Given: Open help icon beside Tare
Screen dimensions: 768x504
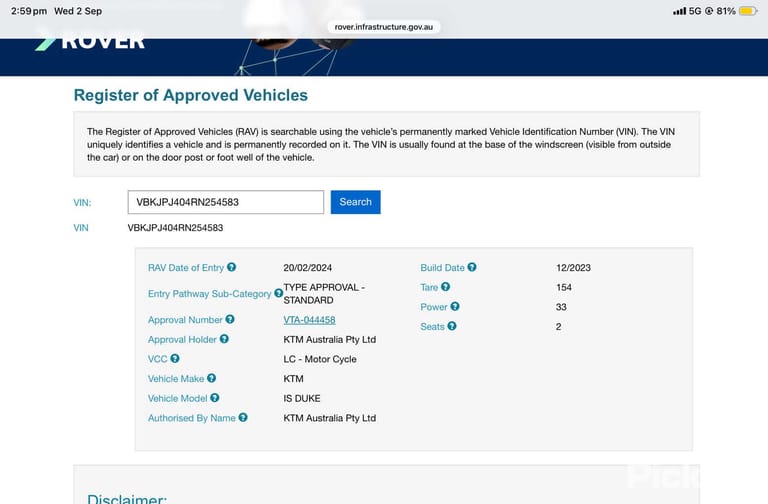Looking at the screenshot, I should [445, 287].
